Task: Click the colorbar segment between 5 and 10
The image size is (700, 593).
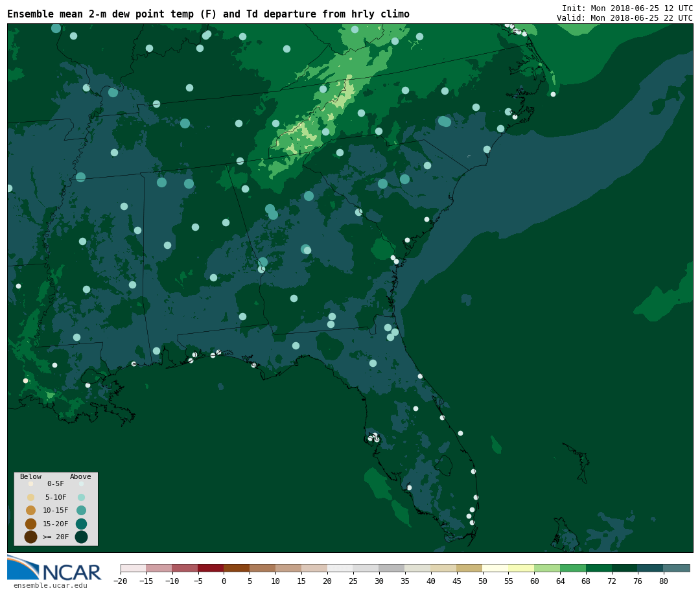Action: tap(263, 568)
